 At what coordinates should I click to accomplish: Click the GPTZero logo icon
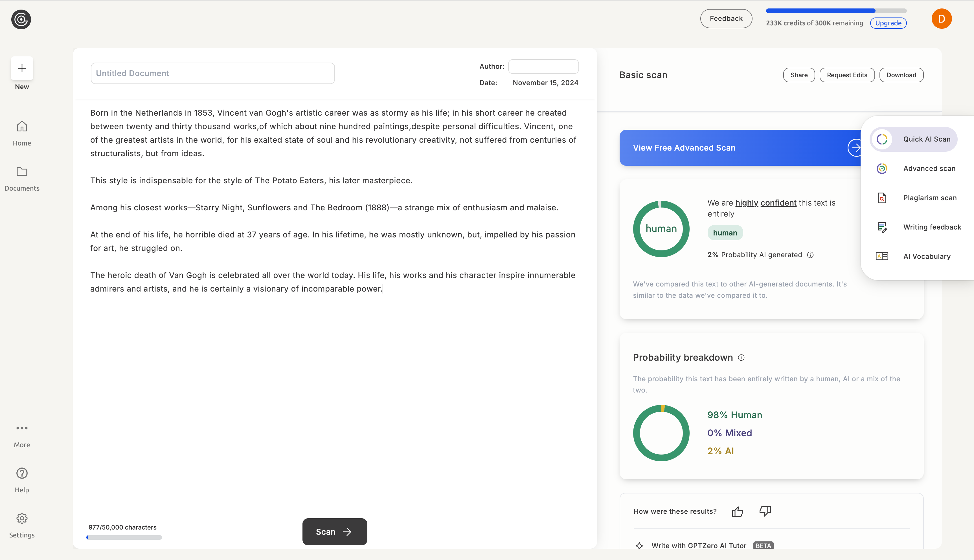tap(21, 20)
